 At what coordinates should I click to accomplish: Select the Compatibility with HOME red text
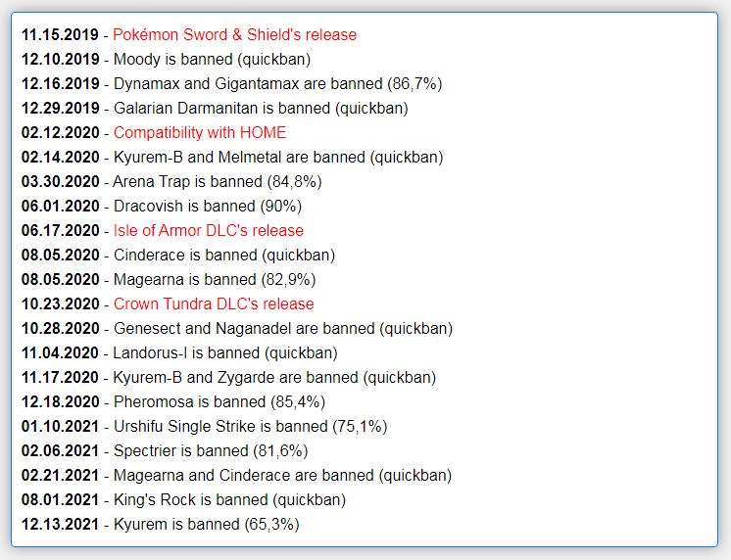200,133
